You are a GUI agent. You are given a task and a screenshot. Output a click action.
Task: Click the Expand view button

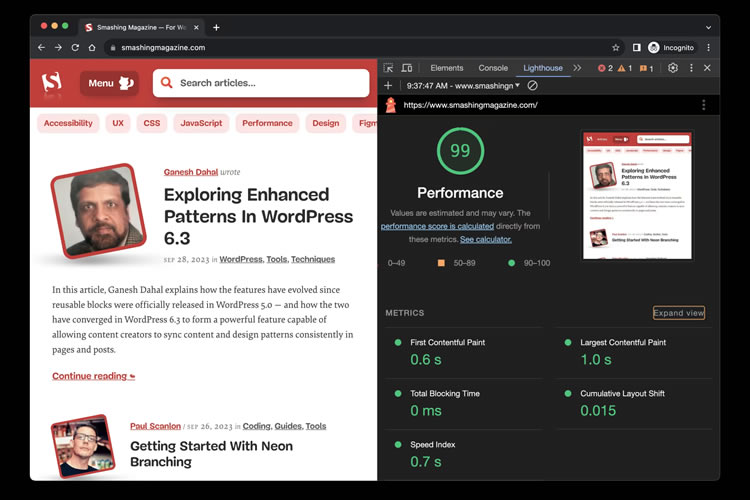point(679,313)
